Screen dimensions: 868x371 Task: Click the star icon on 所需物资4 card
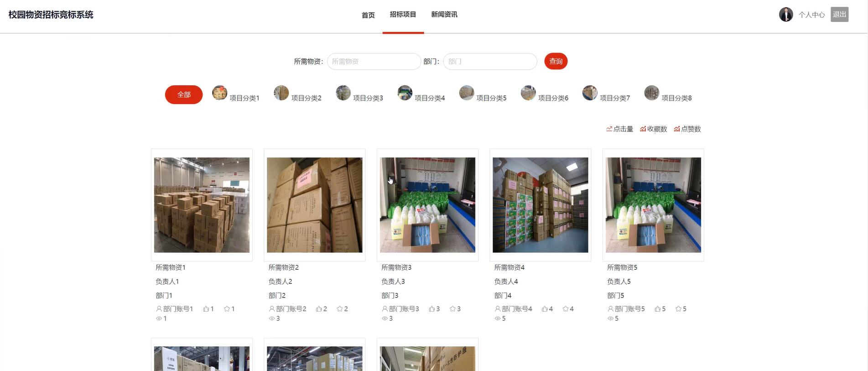[566, 309]
